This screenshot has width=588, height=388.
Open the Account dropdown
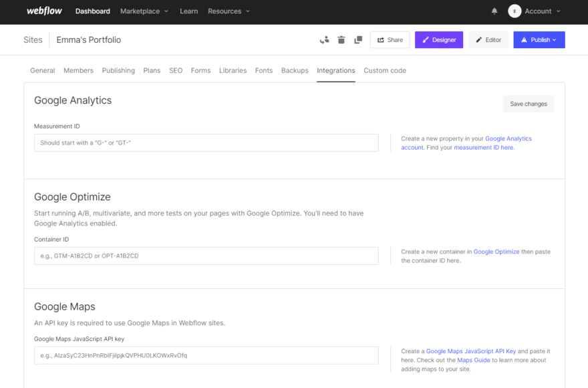click(543, 11)
